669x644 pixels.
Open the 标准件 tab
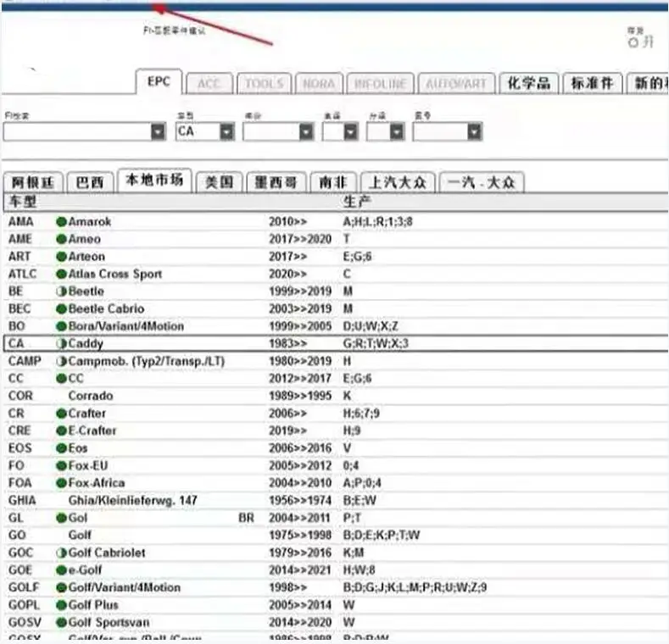coord(592,83)
